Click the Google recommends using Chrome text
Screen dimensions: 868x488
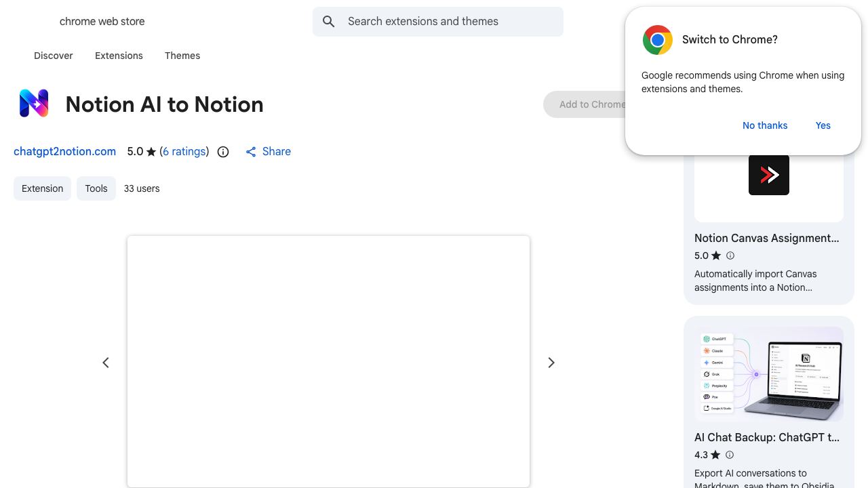point(743,82)
